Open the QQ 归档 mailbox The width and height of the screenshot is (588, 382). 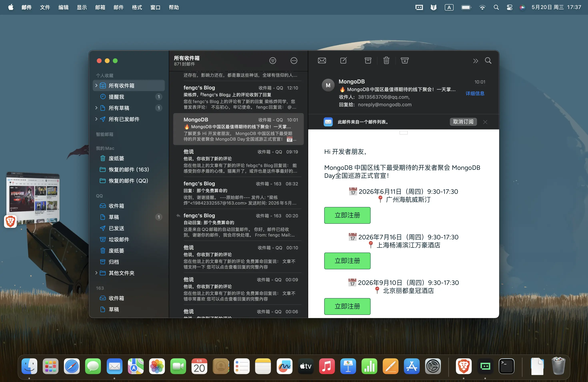coord(129,262)
